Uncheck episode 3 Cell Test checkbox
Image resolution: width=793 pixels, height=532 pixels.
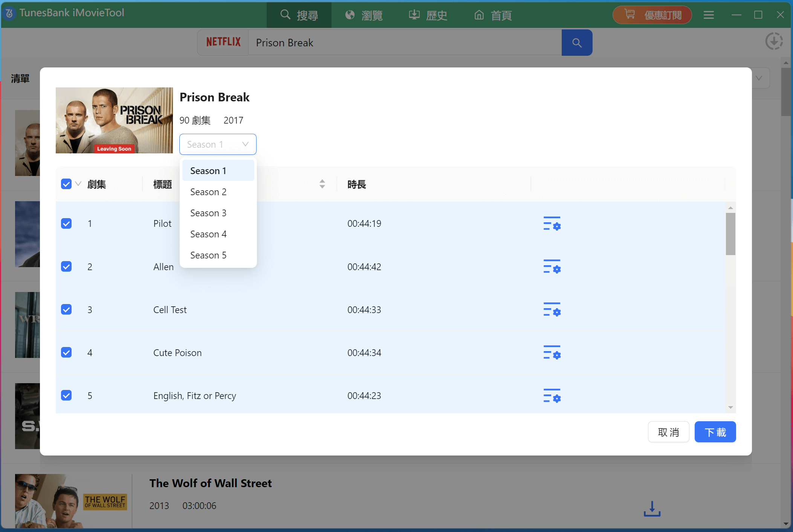66,309
